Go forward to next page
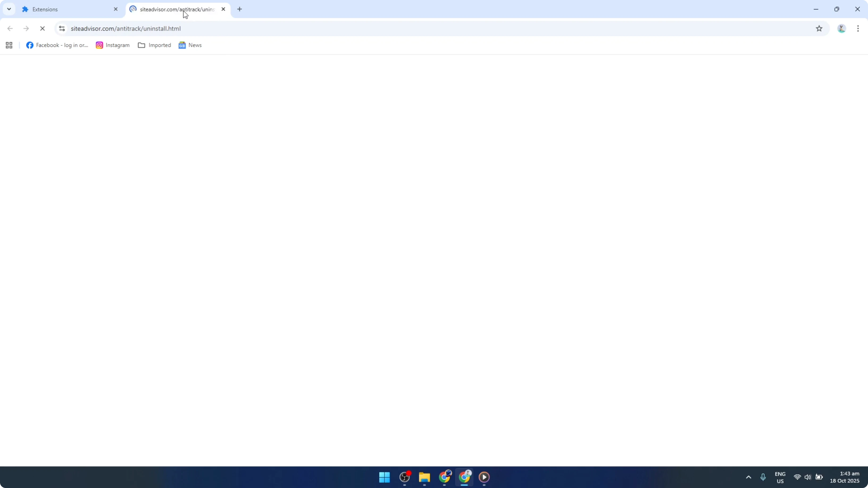Screen dimensions: 868x488 [26, 29]
